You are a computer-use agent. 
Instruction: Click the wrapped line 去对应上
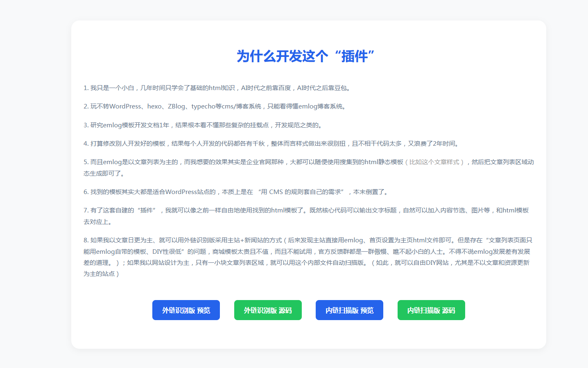coord(97,222)
